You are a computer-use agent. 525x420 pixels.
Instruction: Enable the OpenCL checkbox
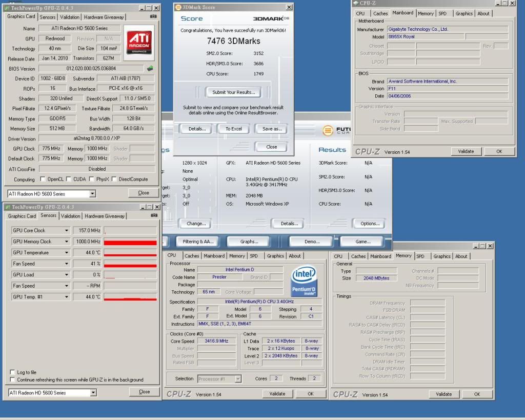pyautogui.click(x=43, y=179)
